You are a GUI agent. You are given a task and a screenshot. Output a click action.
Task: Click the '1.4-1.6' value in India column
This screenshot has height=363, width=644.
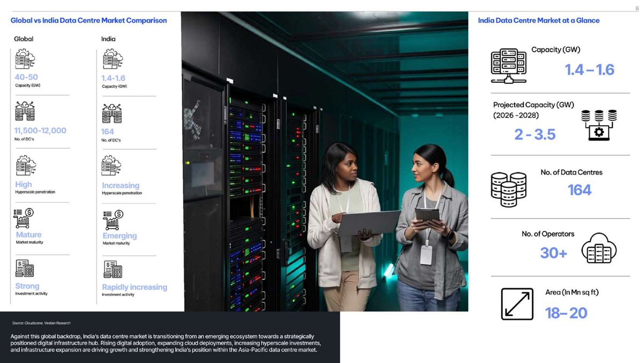(113, 78)
